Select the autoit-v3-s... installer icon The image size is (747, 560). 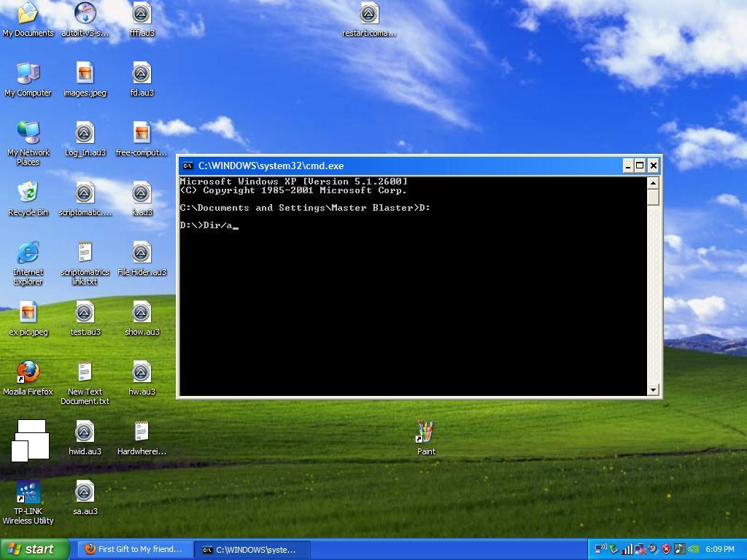(85, 19)
